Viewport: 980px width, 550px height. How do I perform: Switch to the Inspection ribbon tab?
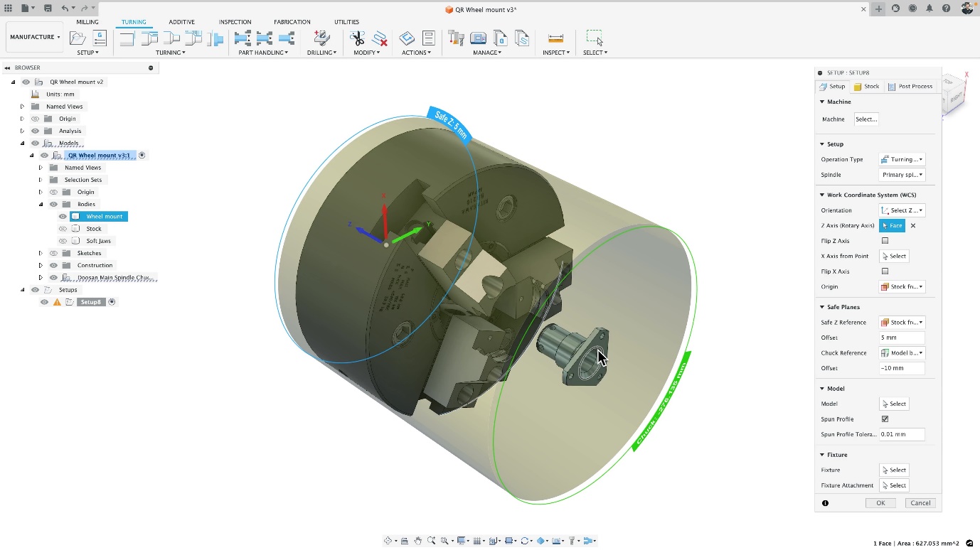coord(235,21)
